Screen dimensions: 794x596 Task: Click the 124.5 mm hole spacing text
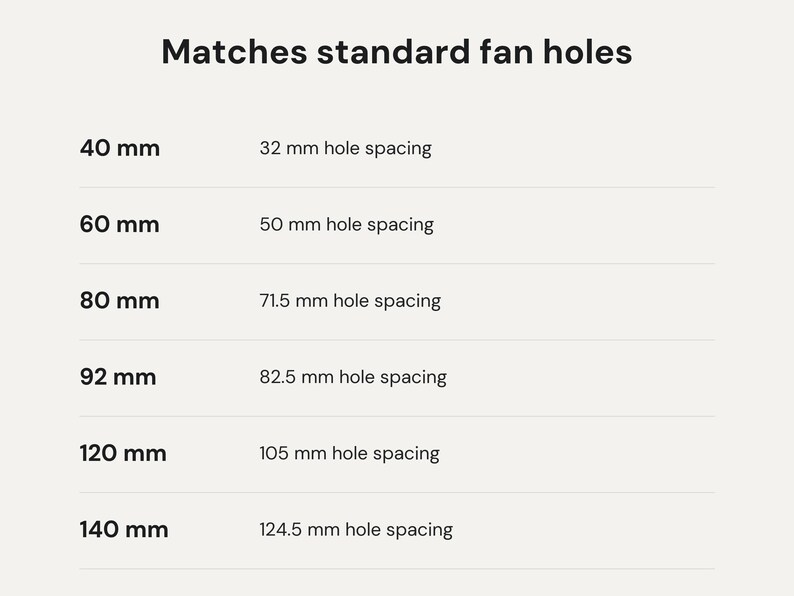click(356, 530)
